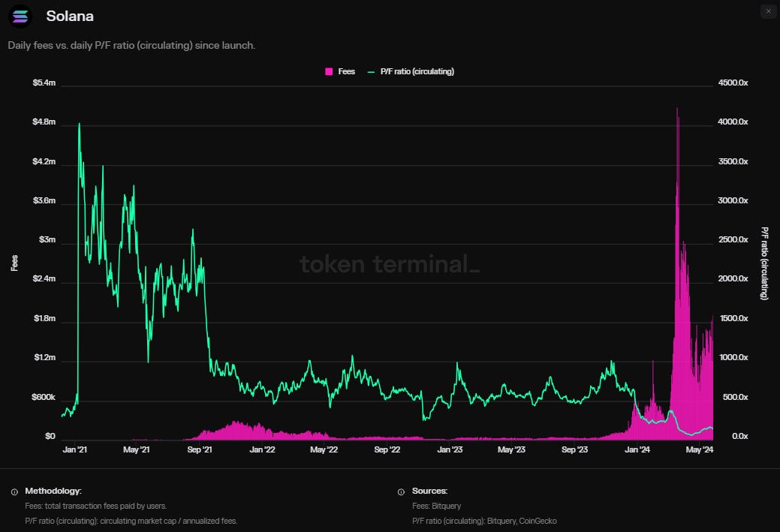The image size is (780, 532).
Task: Click the 3500.0x P/F ratio axis label
Action: pos(733,161)
